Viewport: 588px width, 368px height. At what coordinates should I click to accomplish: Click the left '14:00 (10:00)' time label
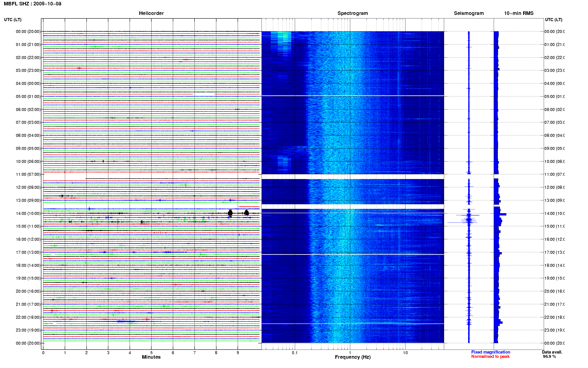click(28, 213)
